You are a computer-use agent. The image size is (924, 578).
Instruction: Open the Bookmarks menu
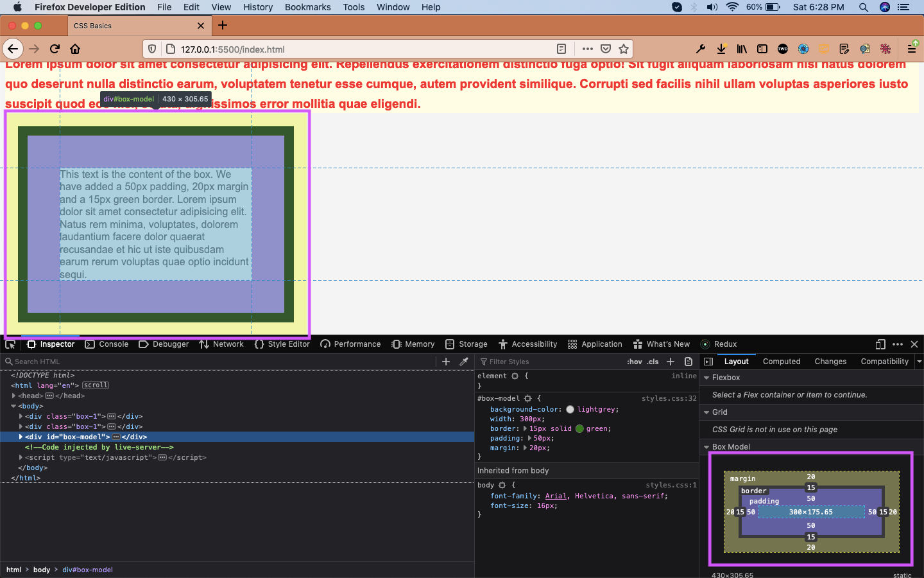307,7
